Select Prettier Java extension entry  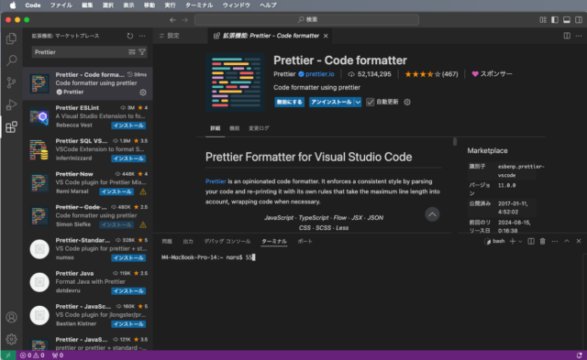pos(88,282)
